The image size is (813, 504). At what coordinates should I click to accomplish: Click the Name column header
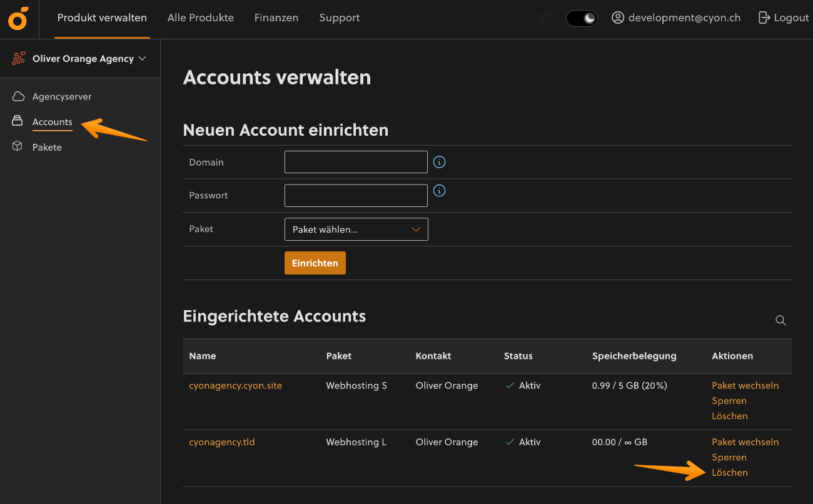(x=203, y=356)
